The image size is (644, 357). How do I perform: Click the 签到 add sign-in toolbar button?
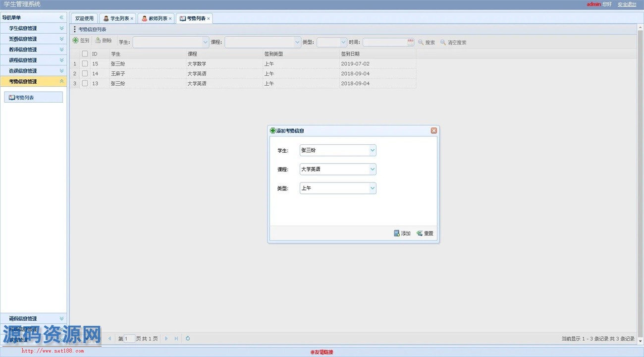[81, 41]
